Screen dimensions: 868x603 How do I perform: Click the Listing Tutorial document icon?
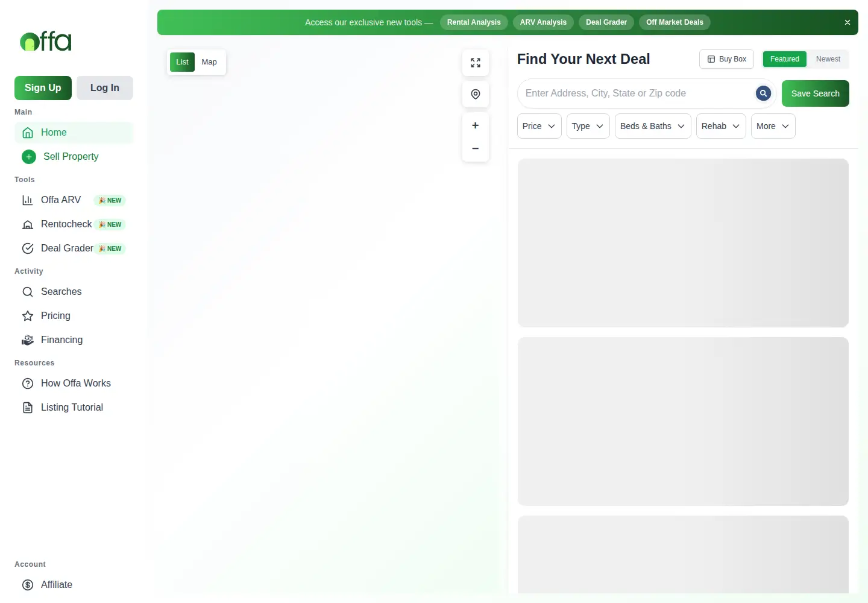pos(28,408)
